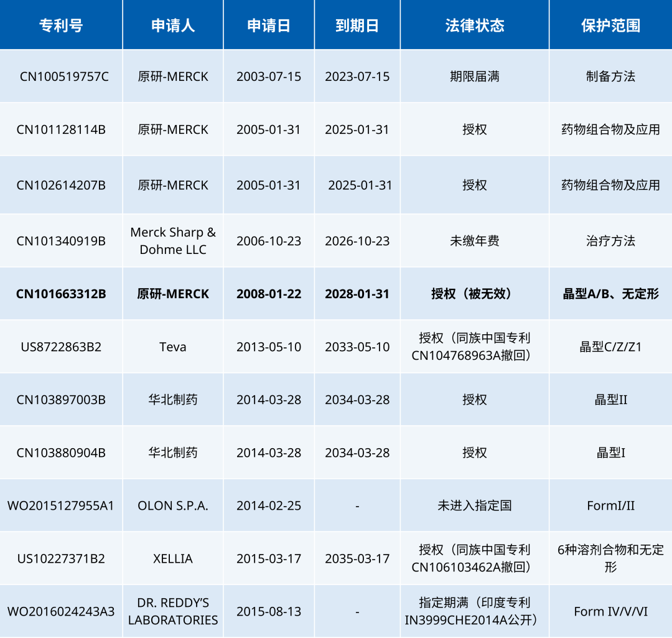Select patent number CN100519757C
The width and height of the screenshot is (672, 638).
coord(64,77)
